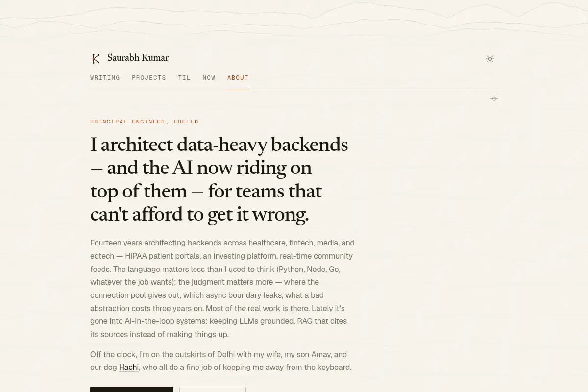The width and height of the screenshot is (588, 392).
Task: Click the outlined button at bottom
Action: pos(213,390)
